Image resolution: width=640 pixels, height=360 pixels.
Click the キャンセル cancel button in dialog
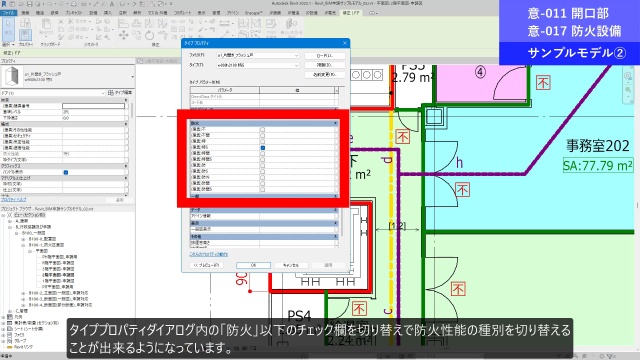tap(291, 265)
